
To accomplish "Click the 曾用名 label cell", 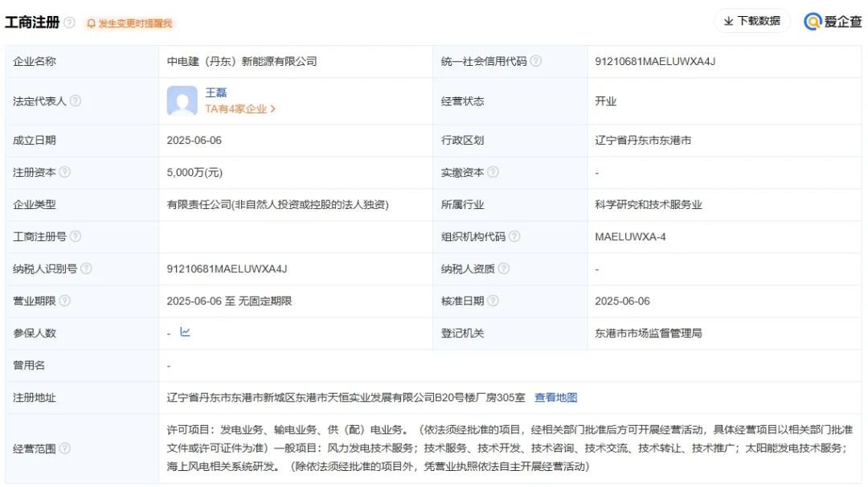I will (82, 365).
